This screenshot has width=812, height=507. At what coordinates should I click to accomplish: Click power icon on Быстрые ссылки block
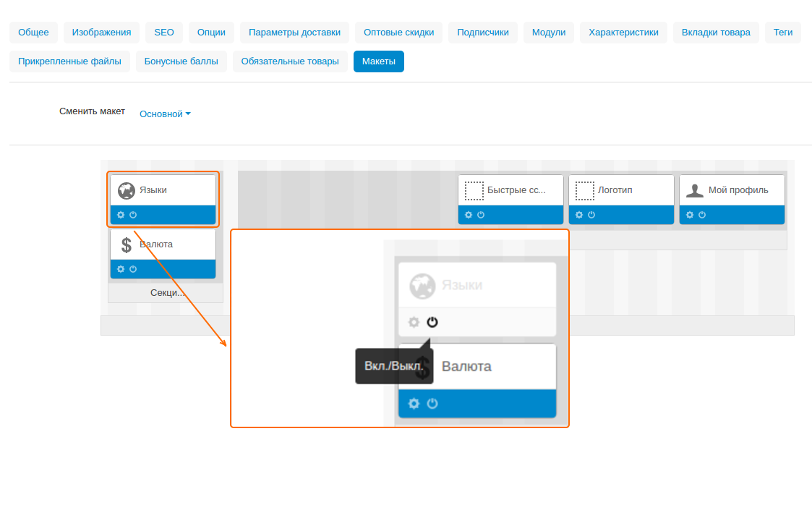481,215
